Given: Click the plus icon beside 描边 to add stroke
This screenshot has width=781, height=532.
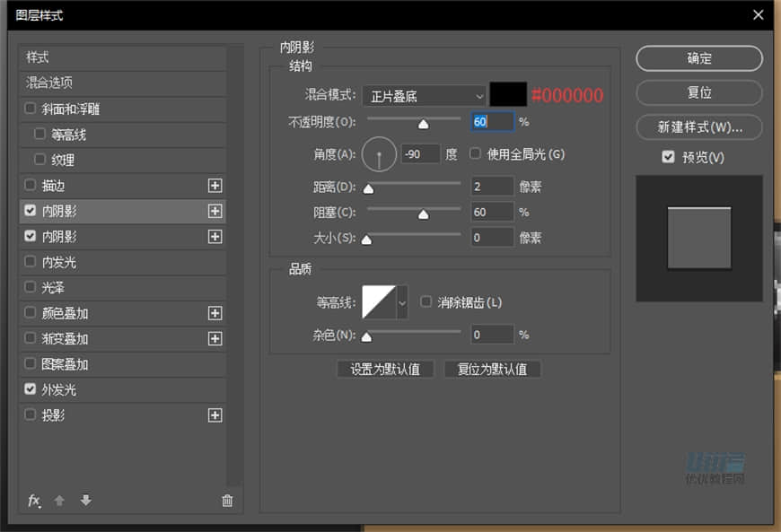Looking at the screenshot, I should click(215, 186).
